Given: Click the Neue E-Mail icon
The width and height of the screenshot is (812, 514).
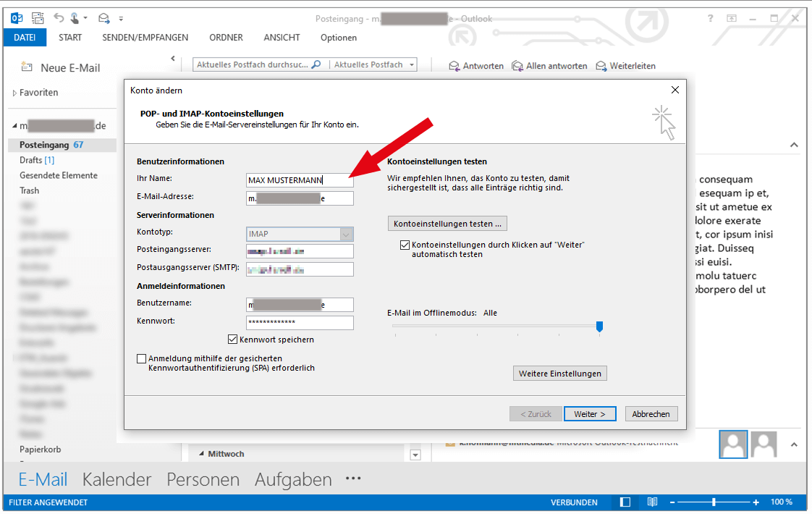Looking at the screenshot, I should click(x=27, y=67).
